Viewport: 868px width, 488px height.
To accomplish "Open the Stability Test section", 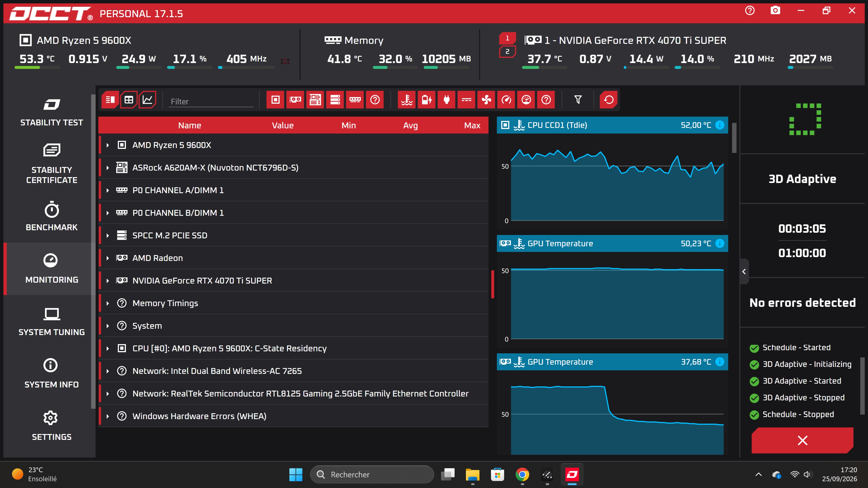I will click(52, 113).
